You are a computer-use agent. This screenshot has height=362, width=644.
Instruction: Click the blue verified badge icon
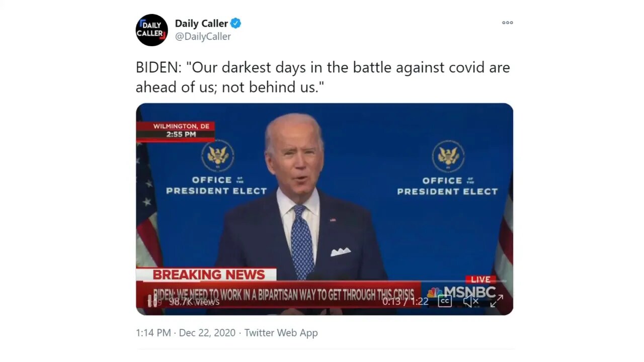(x=236, y=23)
